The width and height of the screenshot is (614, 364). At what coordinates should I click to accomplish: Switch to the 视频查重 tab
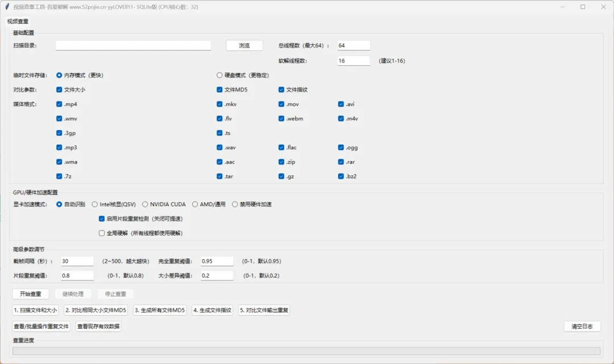(x=18, y=21)
